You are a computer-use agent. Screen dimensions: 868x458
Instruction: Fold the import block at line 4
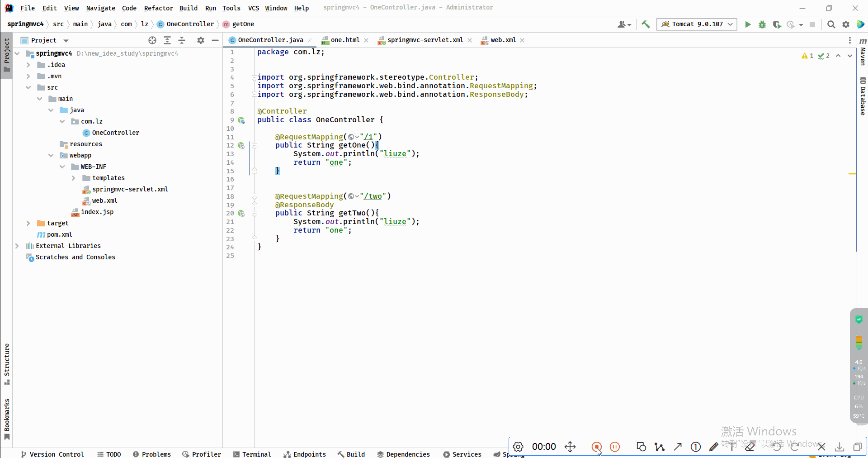point(254,78)
